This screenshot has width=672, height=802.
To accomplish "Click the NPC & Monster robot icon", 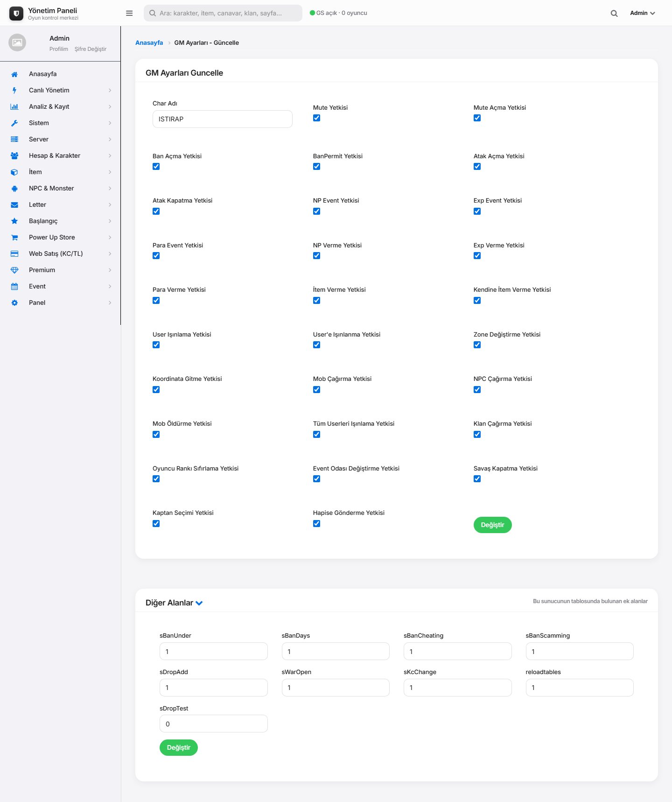I will (x=14, y=189).
